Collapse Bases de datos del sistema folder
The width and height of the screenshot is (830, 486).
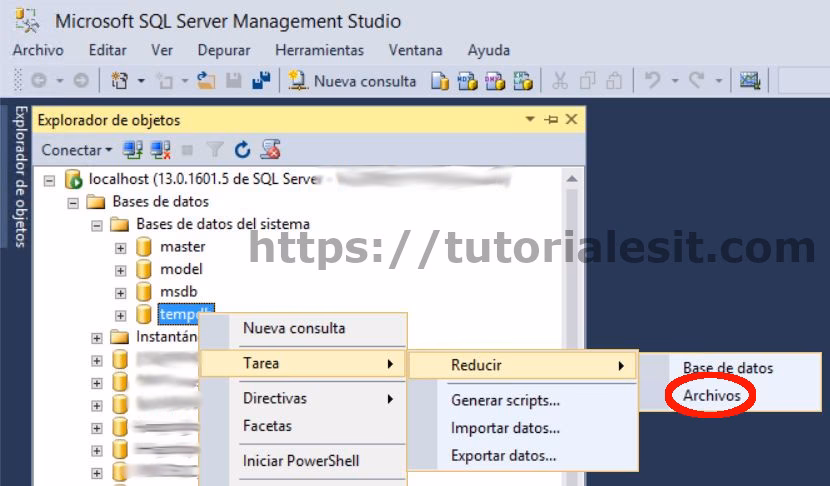(x=97, y=226)
